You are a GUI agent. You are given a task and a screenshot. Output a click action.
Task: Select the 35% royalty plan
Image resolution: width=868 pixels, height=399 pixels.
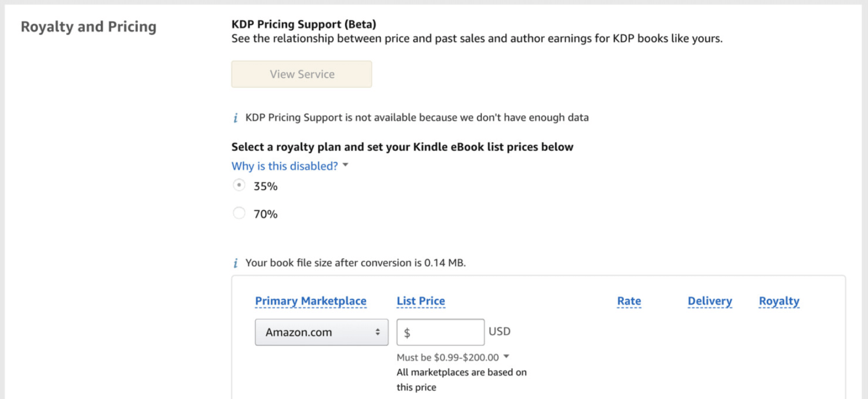(x=239, y=185)
